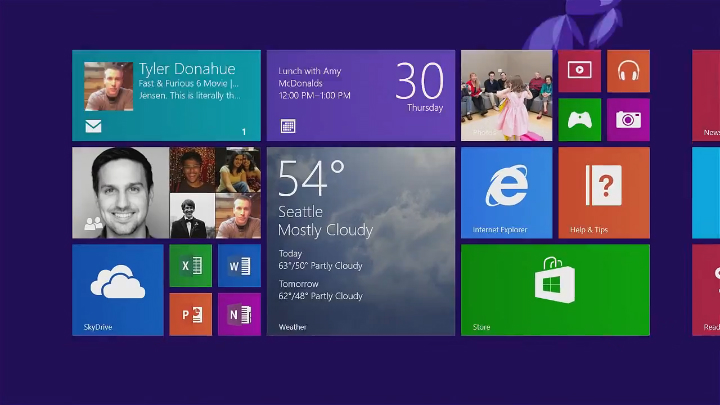Launch Word from the small tile

click(x=239, y=266)
